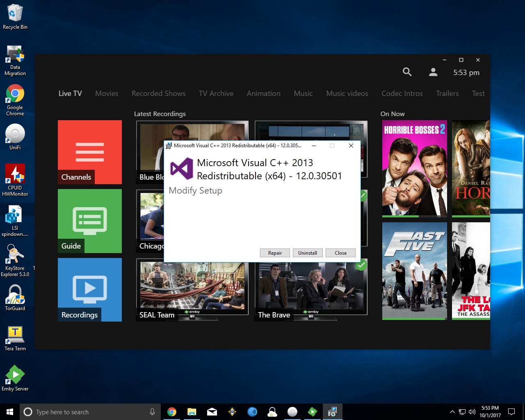Open CPUID HWMonitor from the desktop

point(15,174)
